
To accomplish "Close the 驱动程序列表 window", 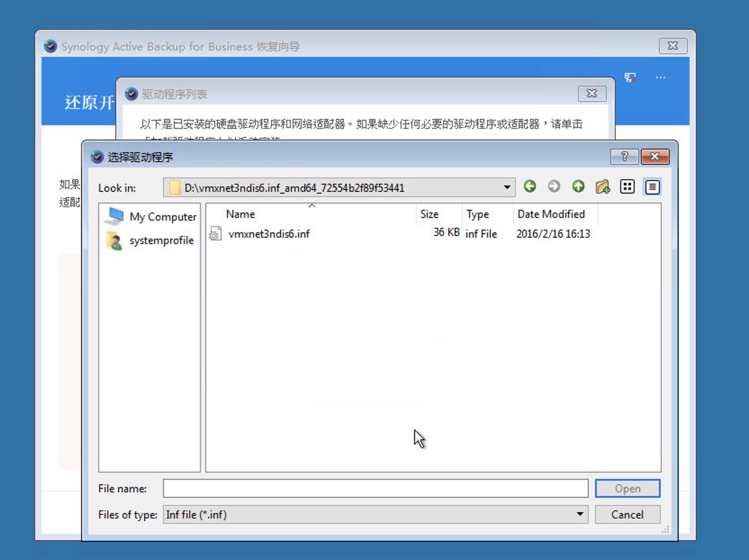I will click(x=592, y=93).
